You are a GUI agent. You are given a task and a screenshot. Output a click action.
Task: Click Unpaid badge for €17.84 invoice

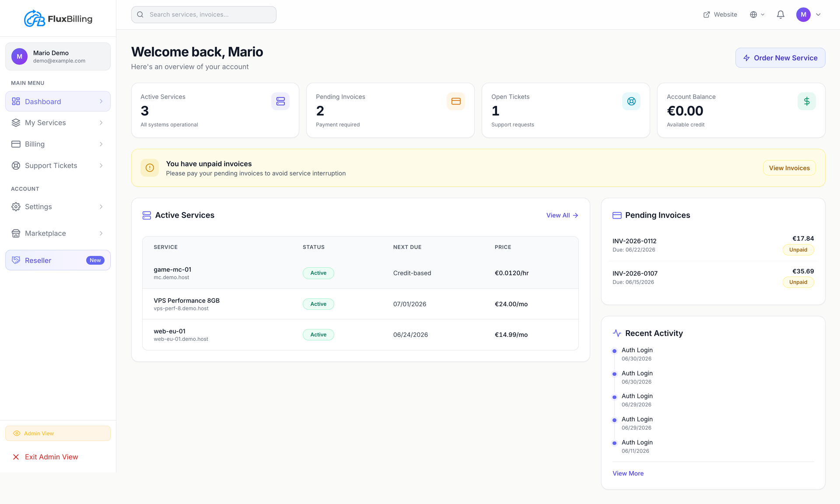798,250
